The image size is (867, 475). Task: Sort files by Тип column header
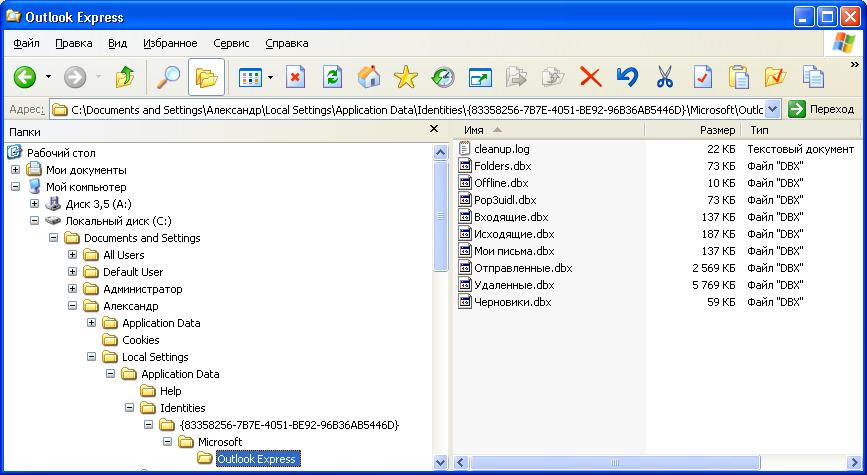(801, 131)
